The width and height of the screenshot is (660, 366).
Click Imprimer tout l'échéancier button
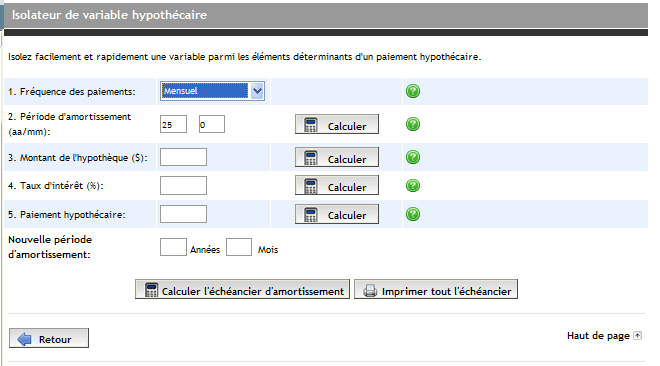click(x=436, y=289)
